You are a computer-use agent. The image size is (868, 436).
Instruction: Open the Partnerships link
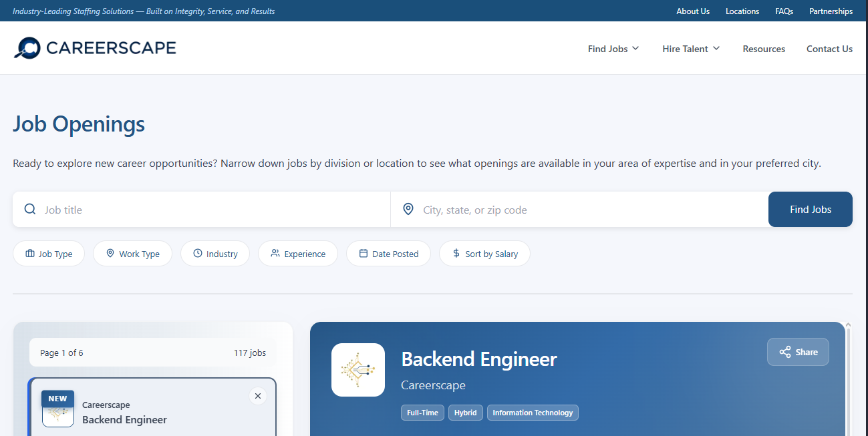[831, 11]
